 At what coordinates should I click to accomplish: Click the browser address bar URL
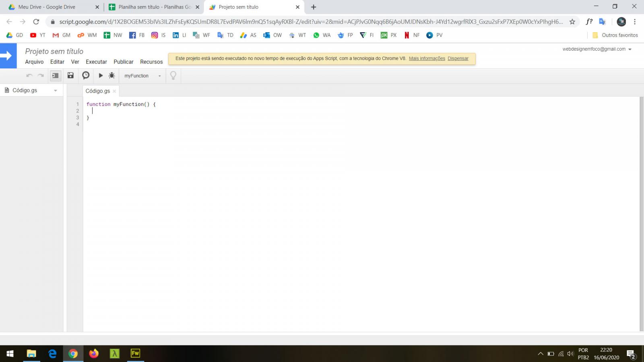pos(311,22)
